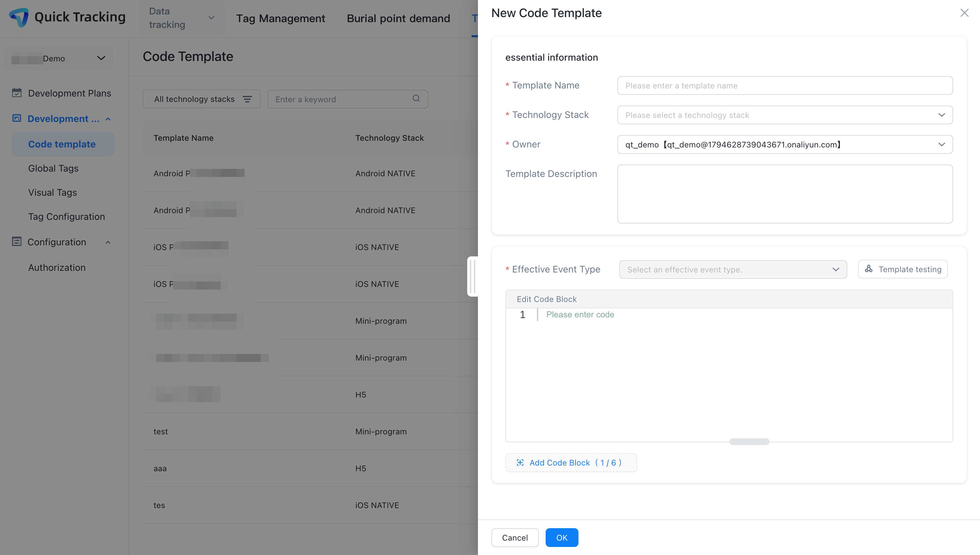Click the search magnifier icon in keyword box
The image size is (980, 555).
416,99
